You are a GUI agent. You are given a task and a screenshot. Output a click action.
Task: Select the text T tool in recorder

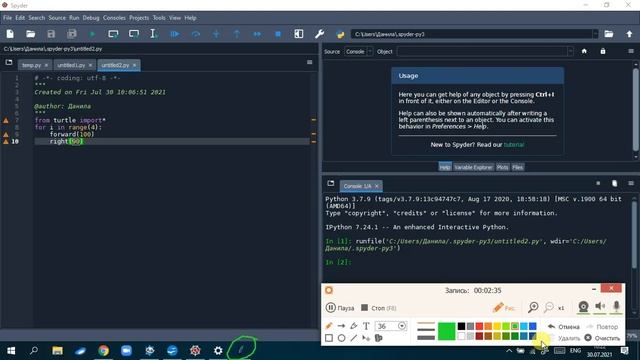coord(366,326)
